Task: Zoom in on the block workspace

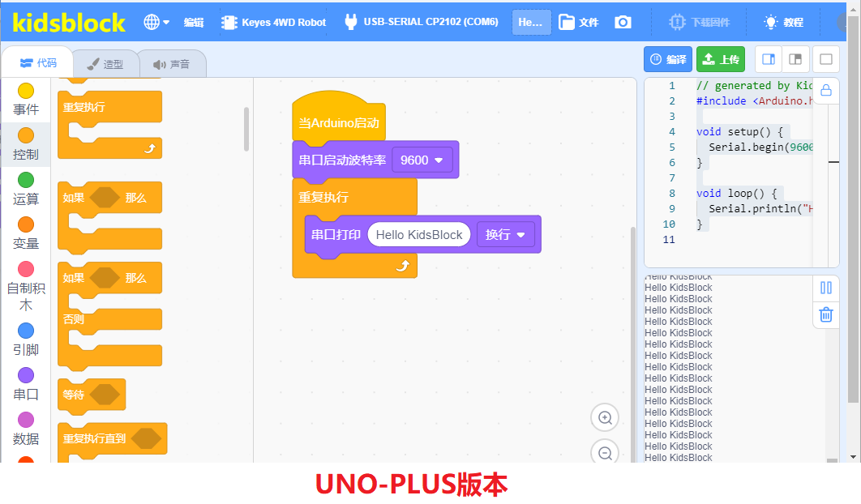Action: 605,418
